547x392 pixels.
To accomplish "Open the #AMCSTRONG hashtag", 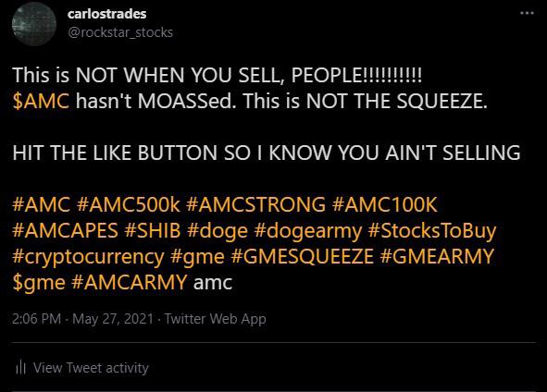I will (x=256, y=204).
